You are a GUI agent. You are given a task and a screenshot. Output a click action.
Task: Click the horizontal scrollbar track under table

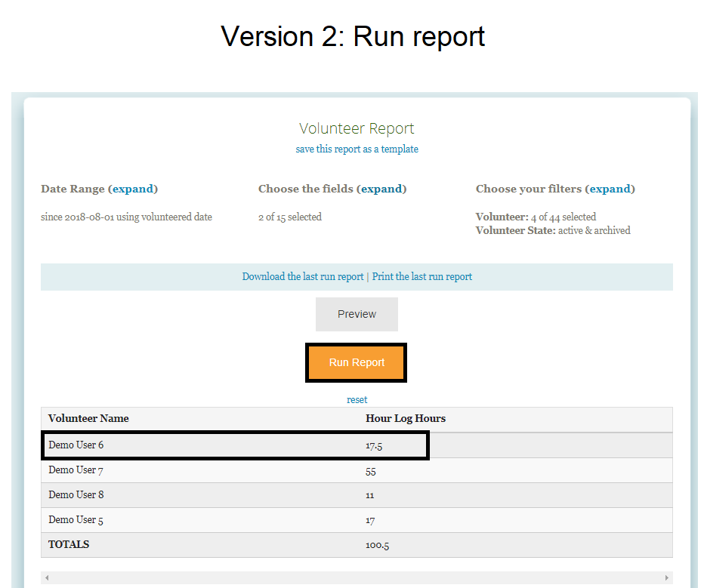(x=357, y=578)
